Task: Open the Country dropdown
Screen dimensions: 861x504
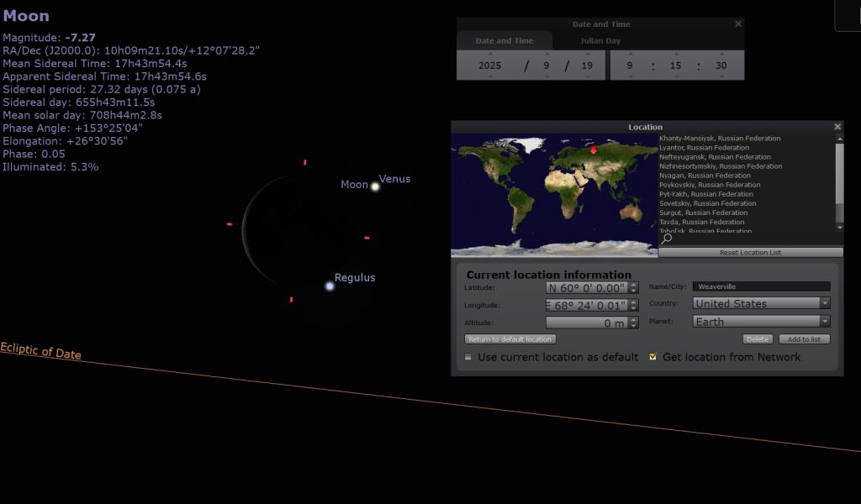Action: coord(761,303)
